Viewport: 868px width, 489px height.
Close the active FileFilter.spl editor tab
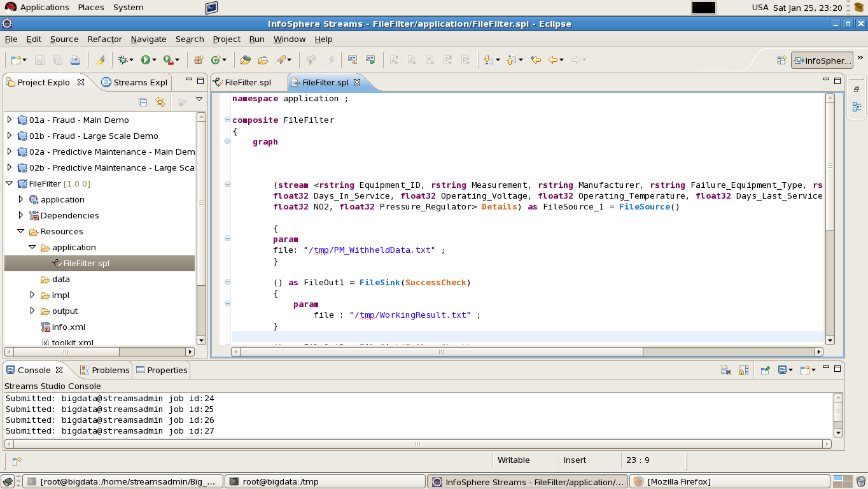click(x=357, y=82)
